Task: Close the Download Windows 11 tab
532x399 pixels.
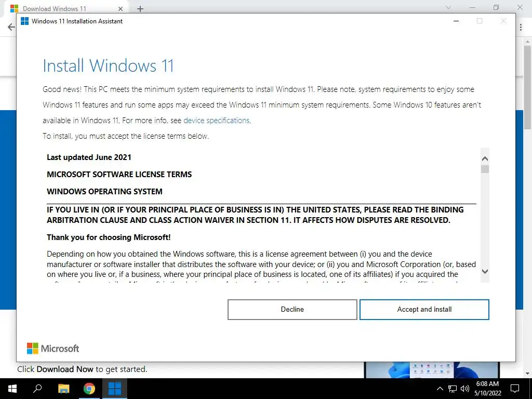Action: (x=121, y=8)
